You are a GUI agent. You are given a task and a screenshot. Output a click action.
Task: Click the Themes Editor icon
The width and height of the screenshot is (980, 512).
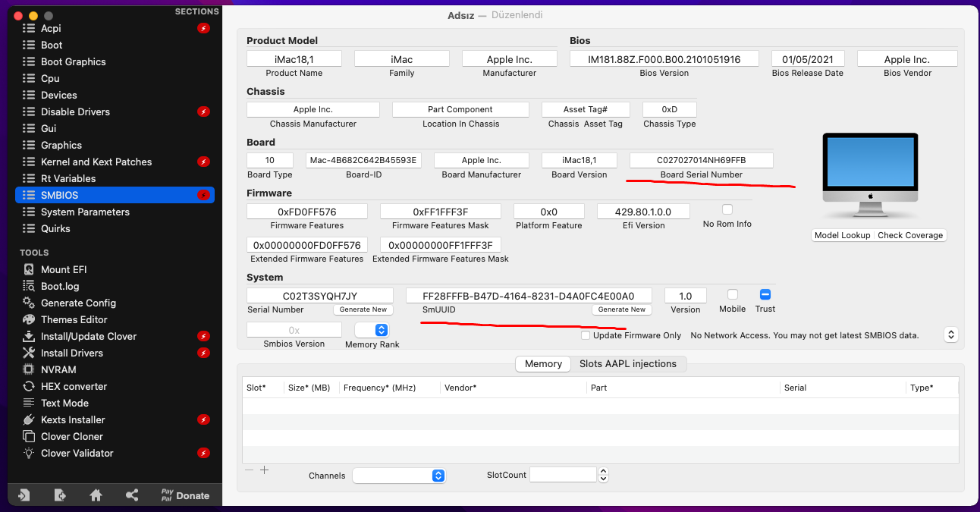click(29, 319)
